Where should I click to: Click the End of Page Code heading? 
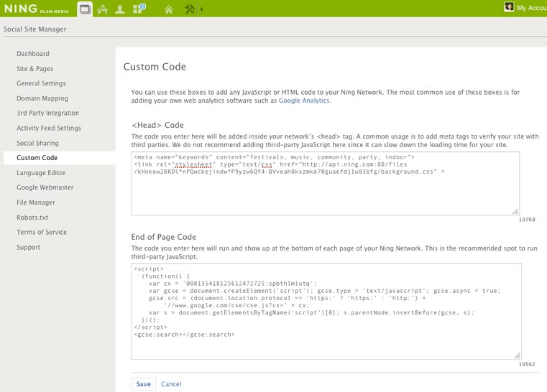pyautogui.click(x=164, y=237)
